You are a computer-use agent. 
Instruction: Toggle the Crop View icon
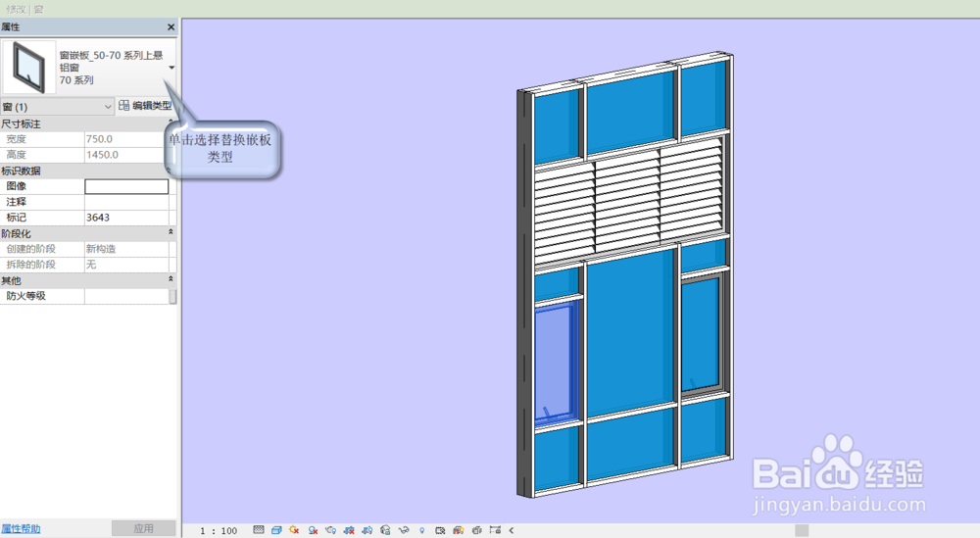pyautogui.click(x=349, y=530)
